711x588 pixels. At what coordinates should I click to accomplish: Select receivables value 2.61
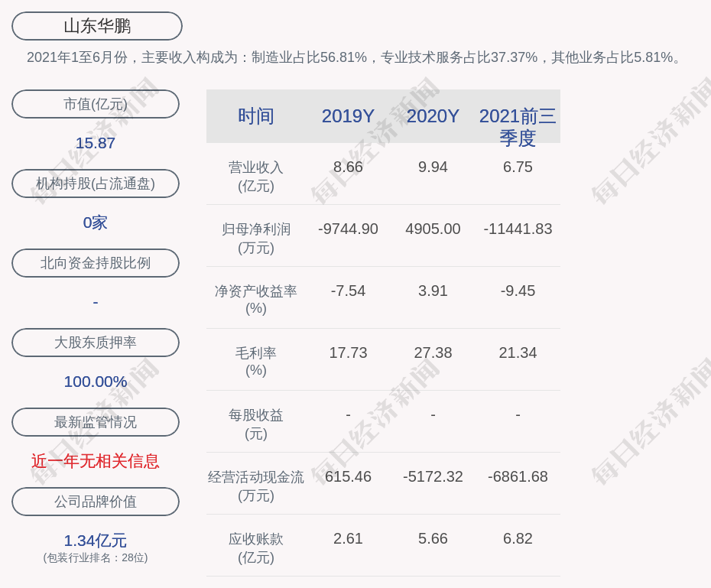tap(348, 538)
